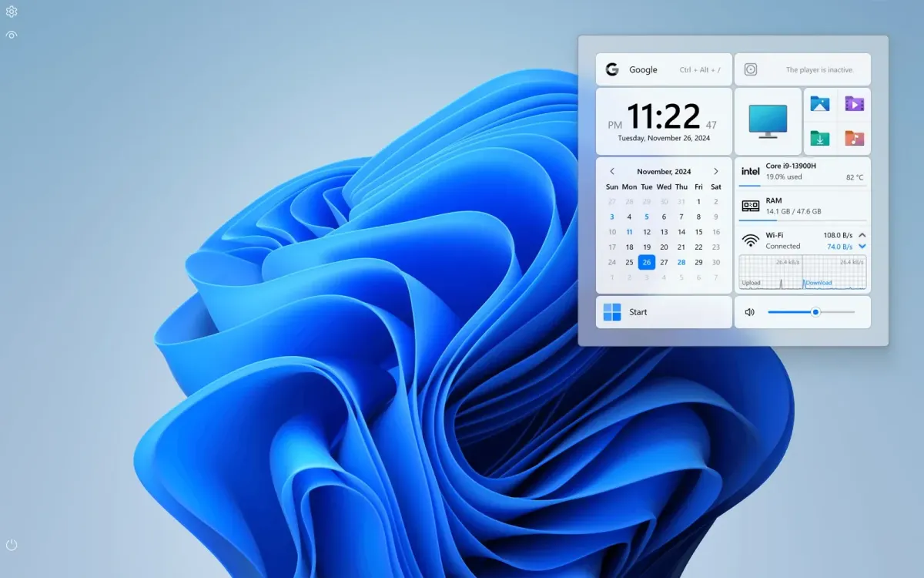Open the settings gear icon
The width and height of the screenshot is (924, 578).
12,12
